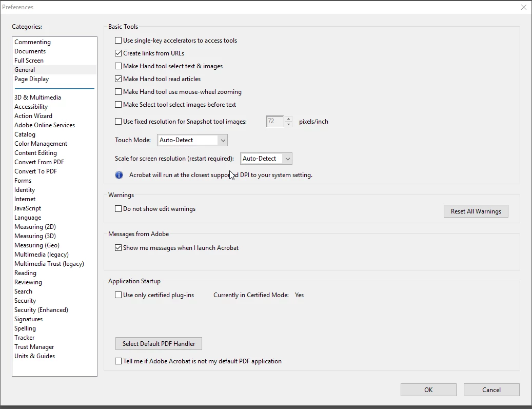This screenshot has height=409, width=532.
Task: Enable Hand tool mouse-wheel zooming
Action: pos(118,92)
